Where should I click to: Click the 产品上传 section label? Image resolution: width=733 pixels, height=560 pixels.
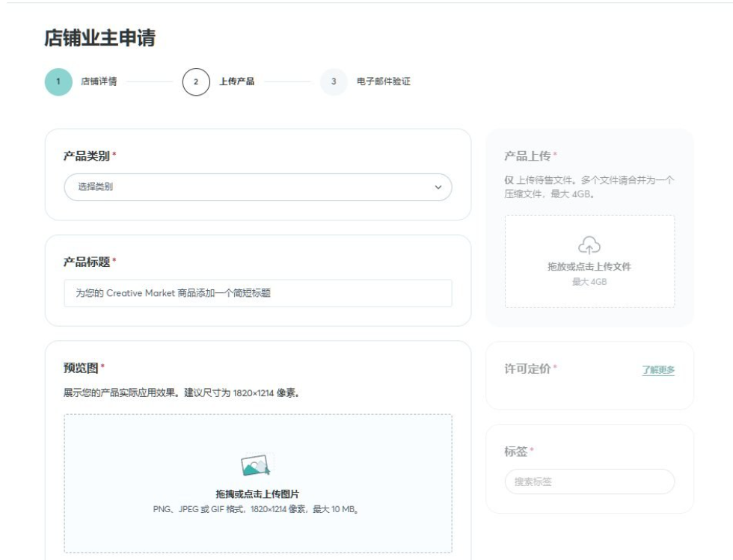pos(528,156)
